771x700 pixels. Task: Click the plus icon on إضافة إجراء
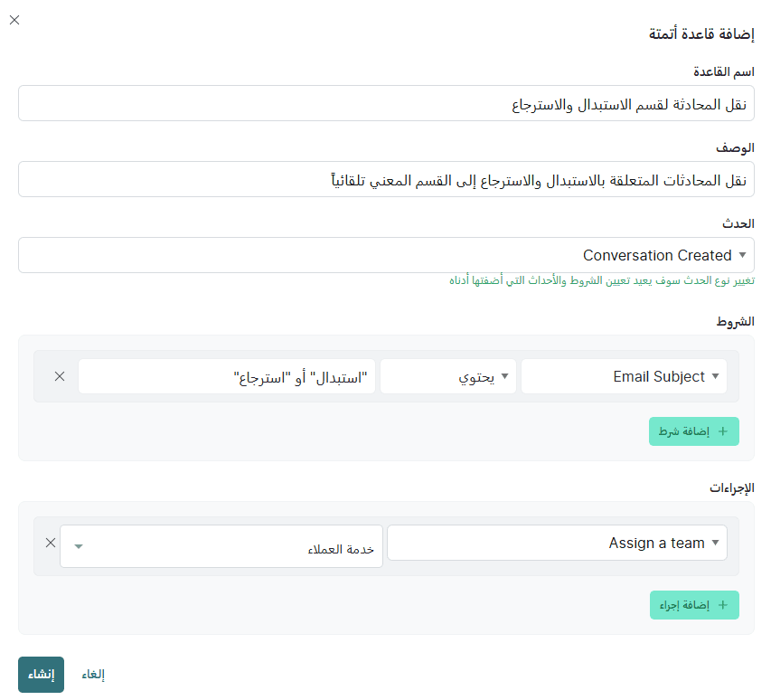723,605
